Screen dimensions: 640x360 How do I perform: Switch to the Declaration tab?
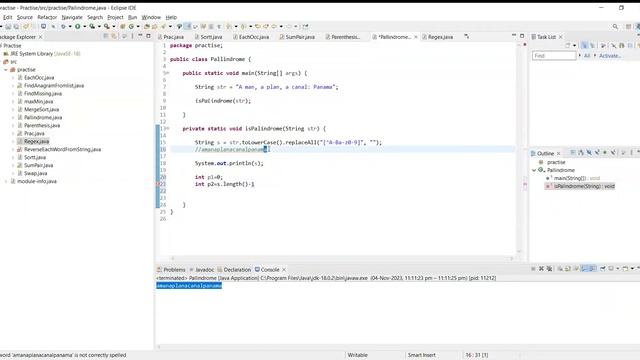tap(234, 269)
